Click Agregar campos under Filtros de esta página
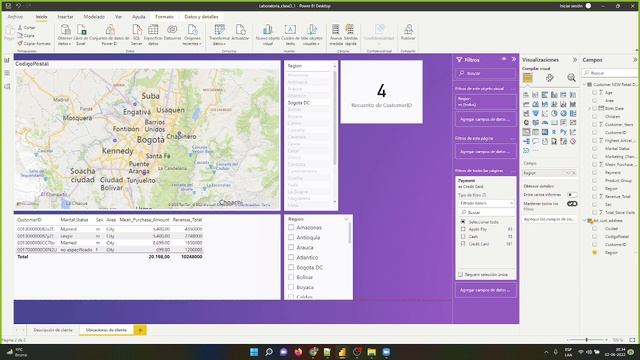 point(485,151)
